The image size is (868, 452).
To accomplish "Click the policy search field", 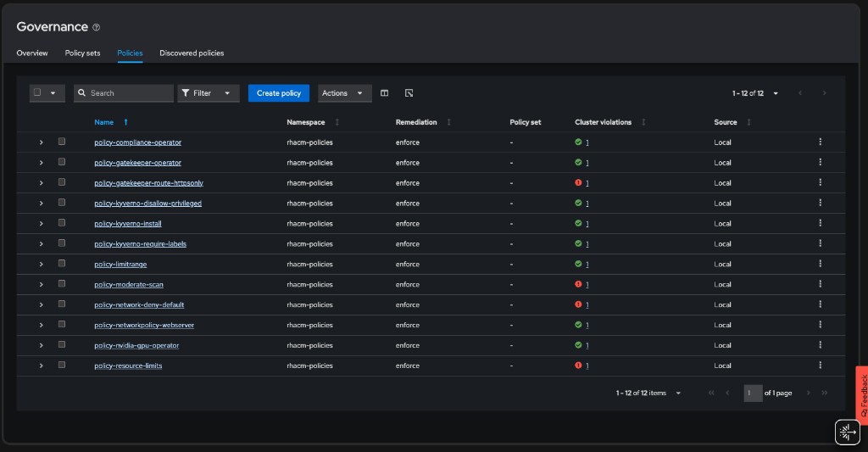I will (x=124, y=93).
